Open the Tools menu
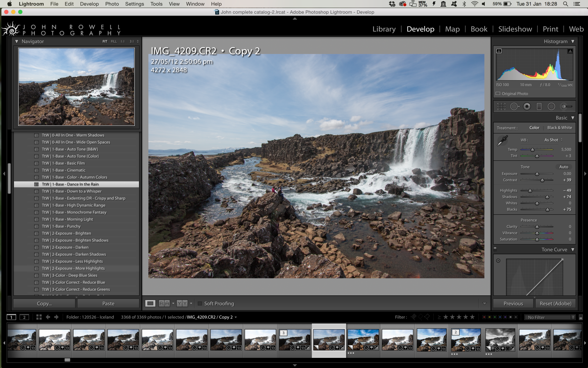The width and height of the screenshot is (588, 368). tap(156, 4)
